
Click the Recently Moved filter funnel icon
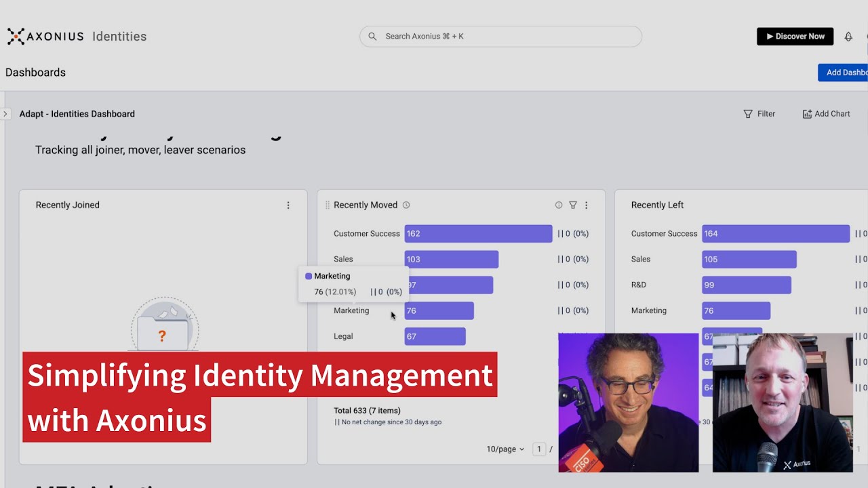click(573, 205)
